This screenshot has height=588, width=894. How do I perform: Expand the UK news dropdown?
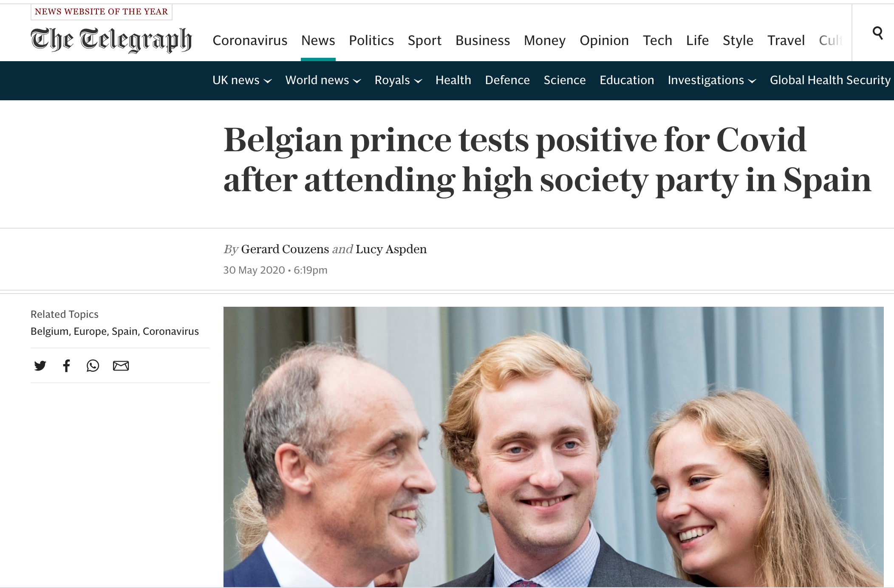241,80
